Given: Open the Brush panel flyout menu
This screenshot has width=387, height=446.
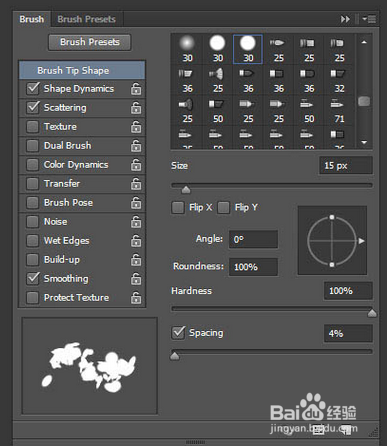Looking at the screenshot, I should [370, 19].
